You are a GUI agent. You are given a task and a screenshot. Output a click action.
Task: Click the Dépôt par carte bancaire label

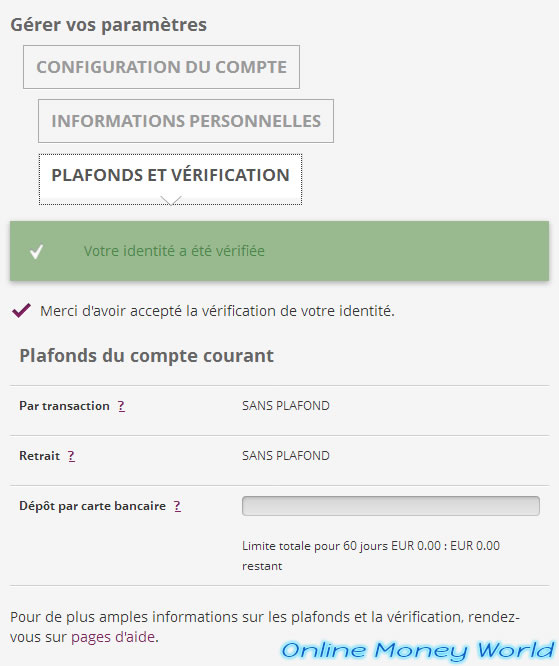pos(93,506)
